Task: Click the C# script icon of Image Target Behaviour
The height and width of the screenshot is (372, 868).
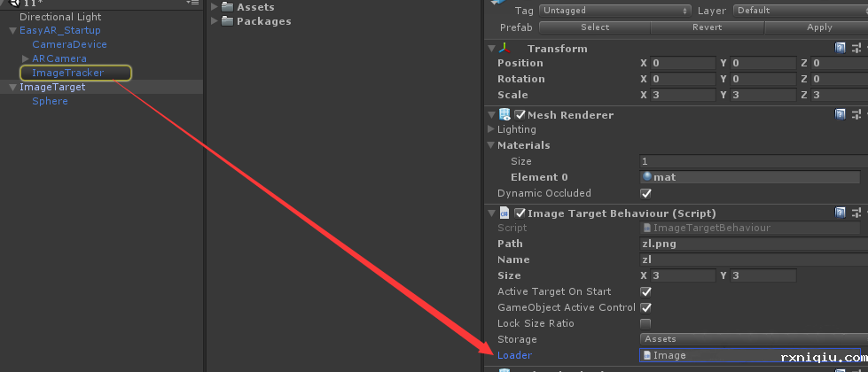Action: point(504,213)
